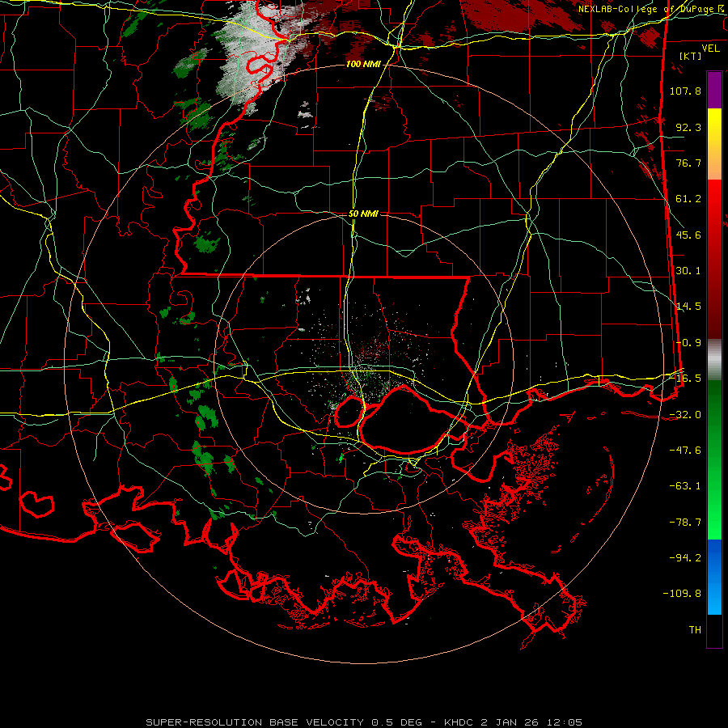
Task: Click the -32.0 velocity scale value
Action: pos(685,415)
